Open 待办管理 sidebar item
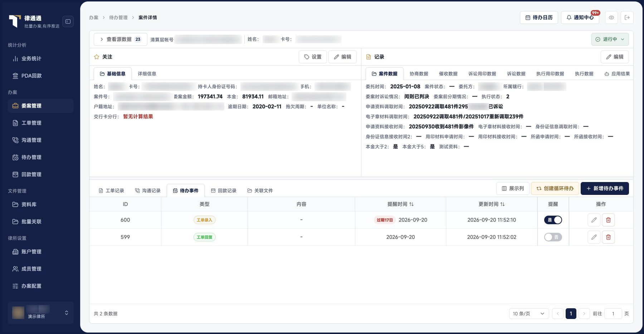Viewport: 644px width, 334px height. pyautogui.click(x=41, y=157)
